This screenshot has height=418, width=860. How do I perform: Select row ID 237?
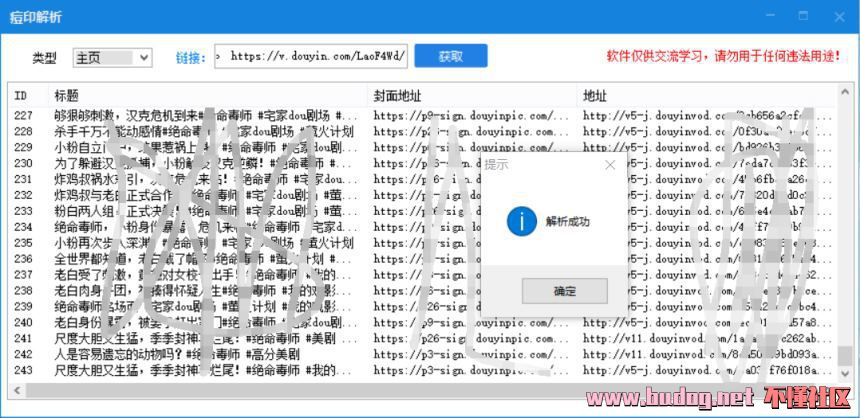[422, 275]
